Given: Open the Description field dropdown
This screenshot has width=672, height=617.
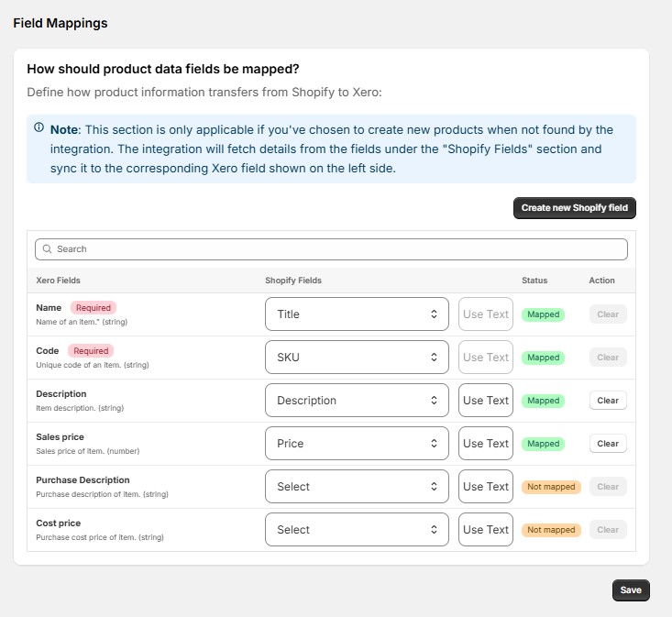Looking at the screenshot, I should pos(357,401).
